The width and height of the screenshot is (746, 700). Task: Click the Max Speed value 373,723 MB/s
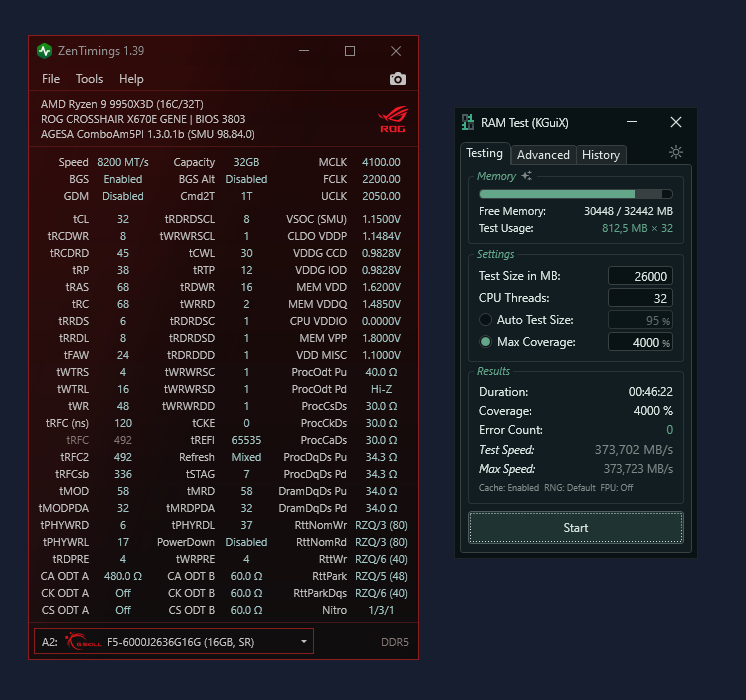(x=638, y=469)
